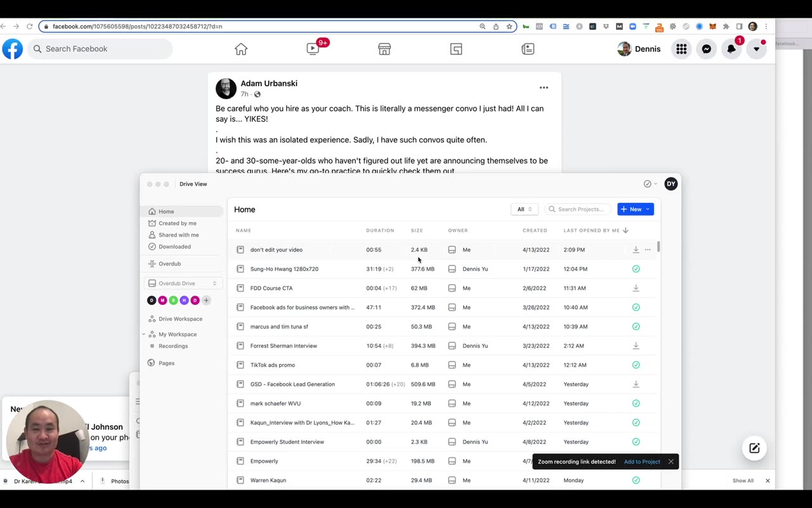Click Add to Project link
This screenshot has width=812, height=508.
tap(642, 462)
